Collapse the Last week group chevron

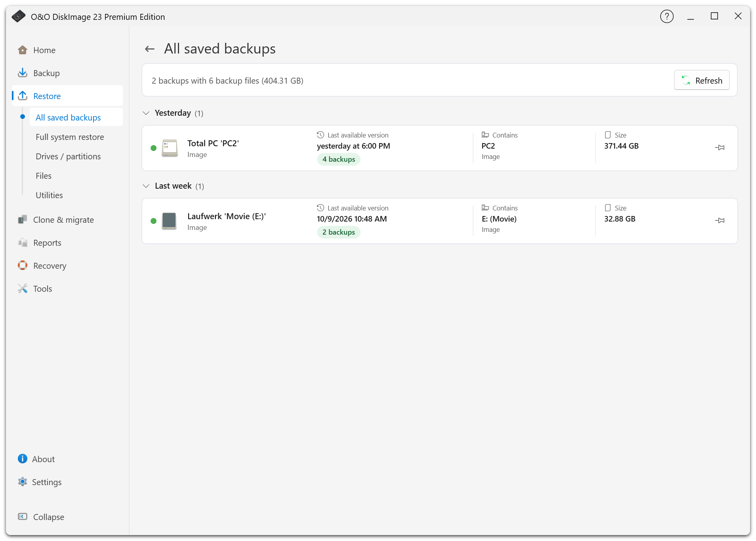[x=146, y=186]
